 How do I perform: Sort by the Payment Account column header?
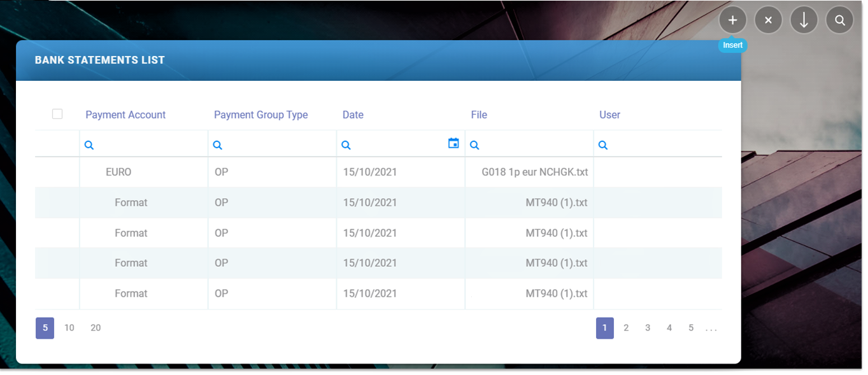pyautogui.click(x=125, y=115)
